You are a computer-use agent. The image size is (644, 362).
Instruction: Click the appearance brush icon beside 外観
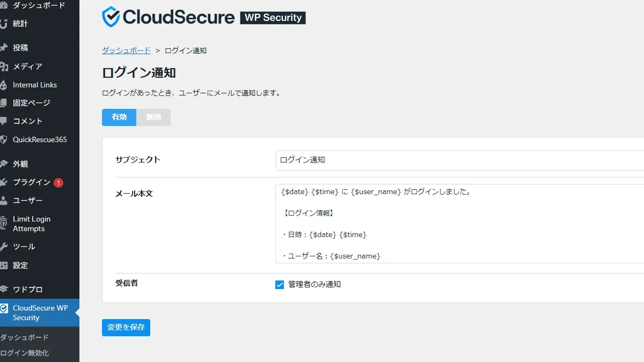[x=3, y=164]
